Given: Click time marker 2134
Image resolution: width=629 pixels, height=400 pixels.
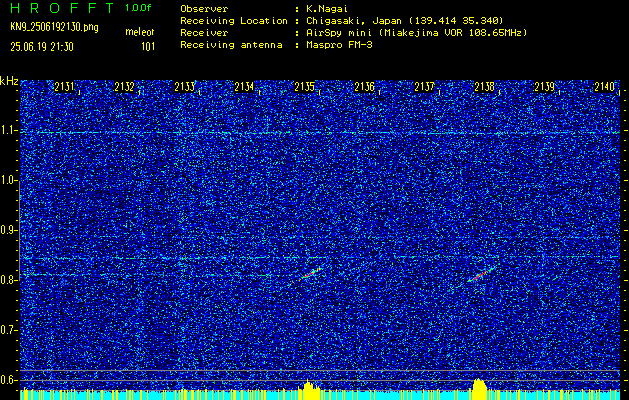Looking at the screenshot, I should [244, 87].
